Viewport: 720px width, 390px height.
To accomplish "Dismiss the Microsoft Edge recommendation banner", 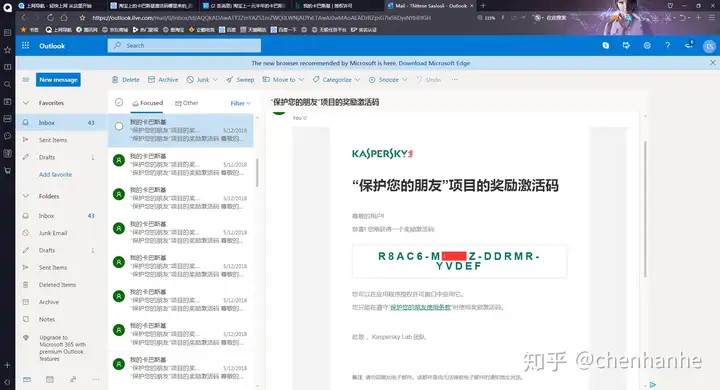I will (x=713, y=63).
